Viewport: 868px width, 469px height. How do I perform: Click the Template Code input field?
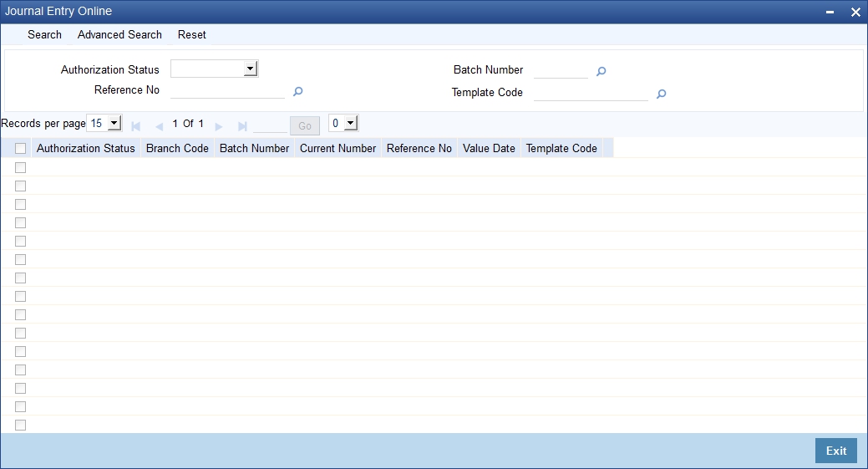[591, 93]
